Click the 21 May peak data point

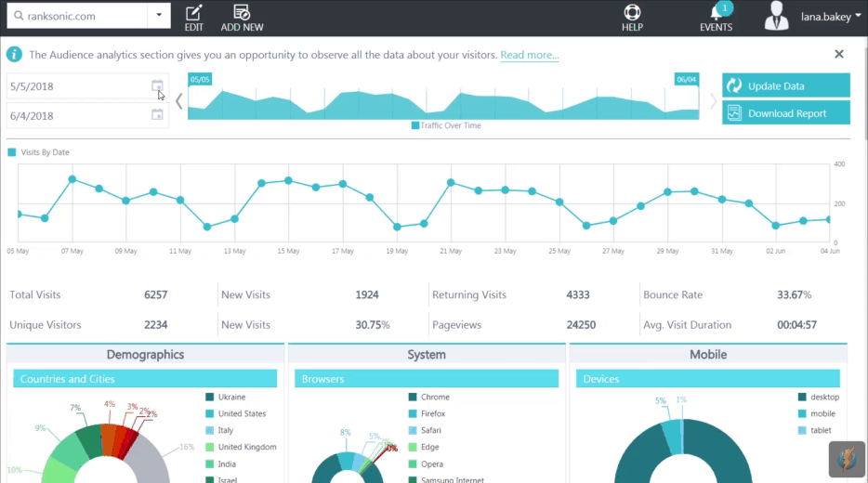click(451, 182)
